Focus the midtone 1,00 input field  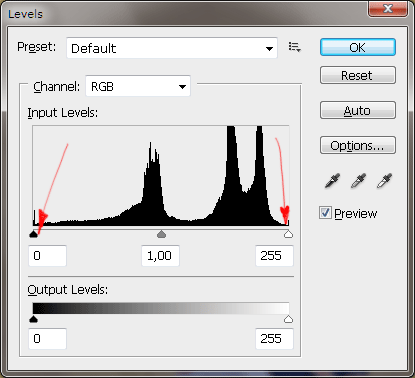tap(161, 256)
